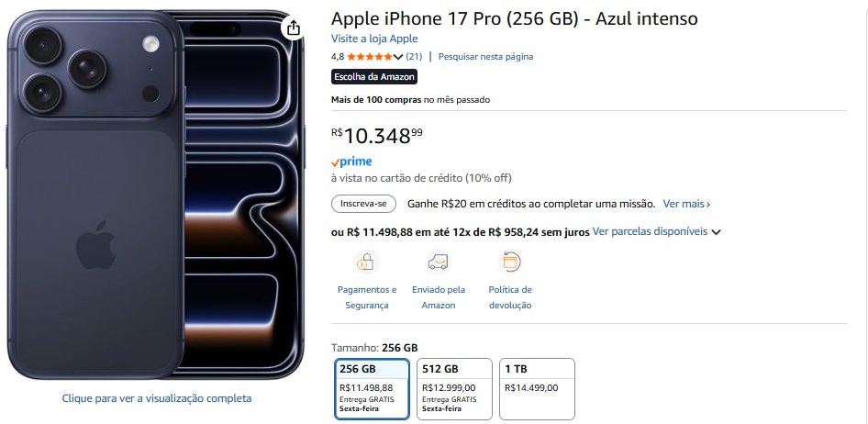
Task: Click the iPhone 17 Pro product image
Action: 156,197
